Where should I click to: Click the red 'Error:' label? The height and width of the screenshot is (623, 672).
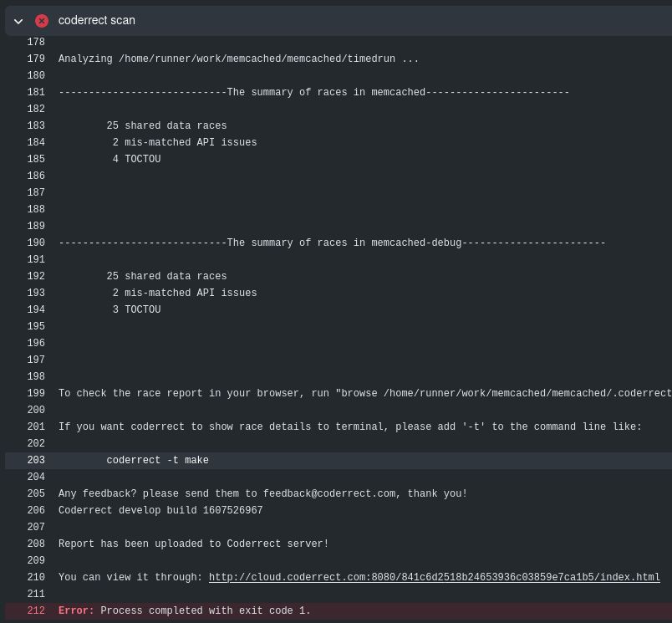click(x=76, y=610)
